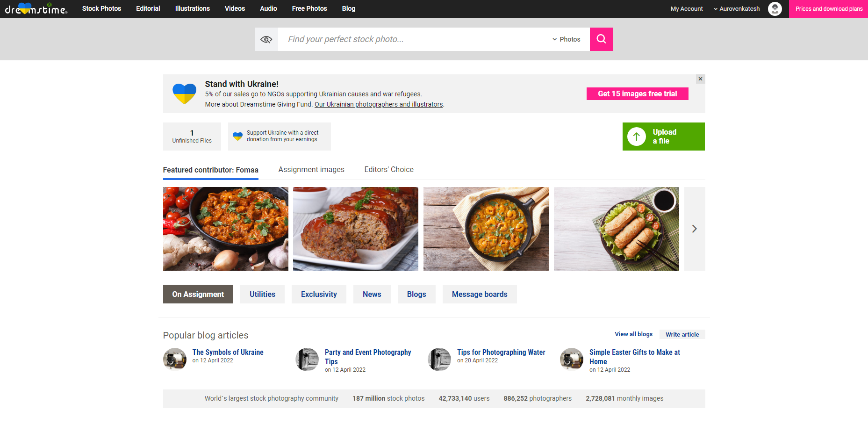Image resolution: width=868 pixels, height=432 pixels.
Task: Open author avatar for Photographing Water tips
Action: pos(439,359)
